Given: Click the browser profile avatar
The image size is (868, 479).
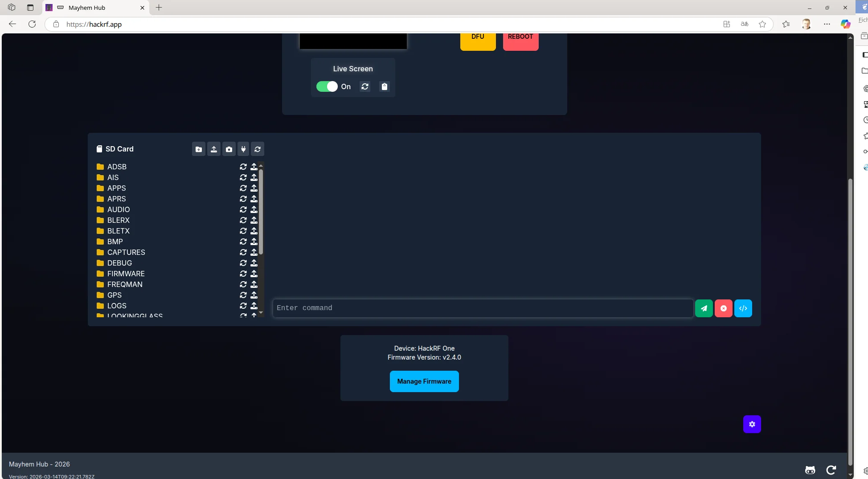Looking at the screenshot, I should [x=806, y=24].
